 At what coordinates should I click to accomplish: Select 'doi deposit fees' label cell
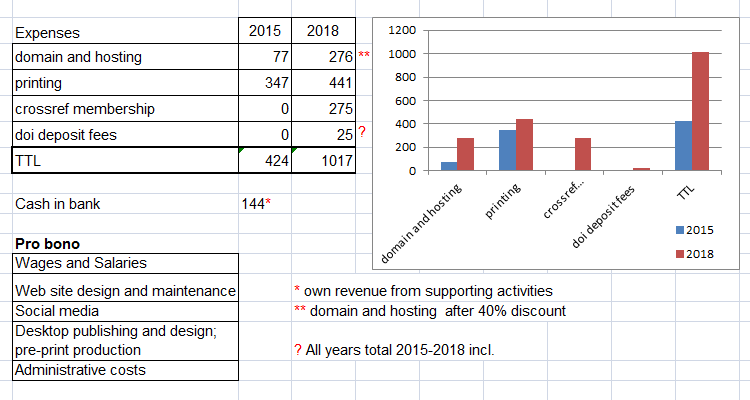[125, 134]
